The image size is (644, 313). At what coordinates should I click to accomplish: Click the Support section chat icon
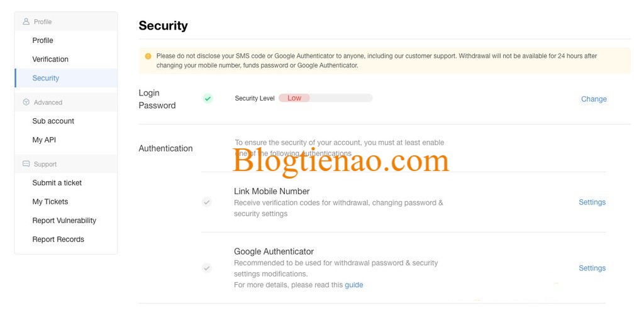click(x=26, y=163)
